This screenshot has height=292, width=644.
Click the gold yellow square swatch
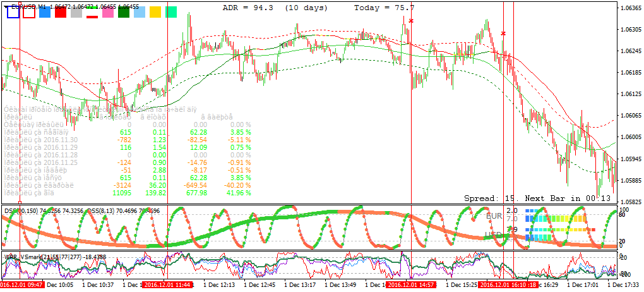point(155,13)
